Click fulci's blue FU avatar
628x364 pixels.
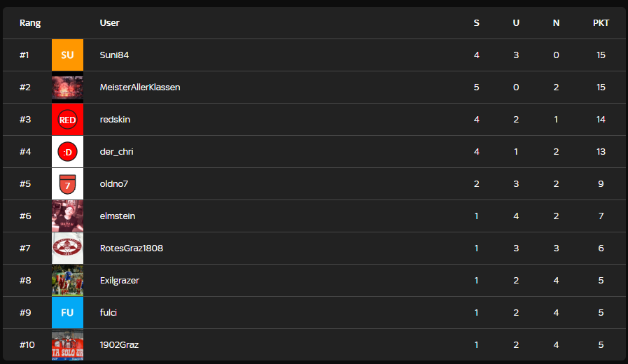(x=67, y=313)
